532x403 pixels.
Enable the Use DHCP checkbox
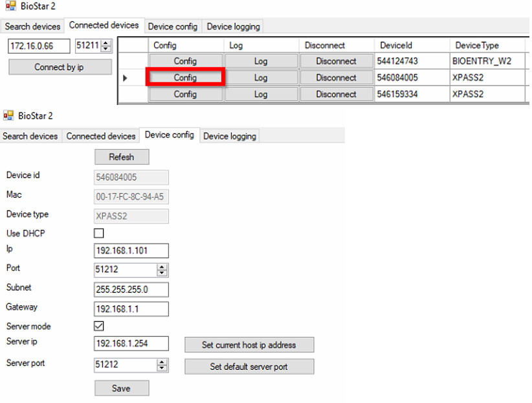coord(99,233)
